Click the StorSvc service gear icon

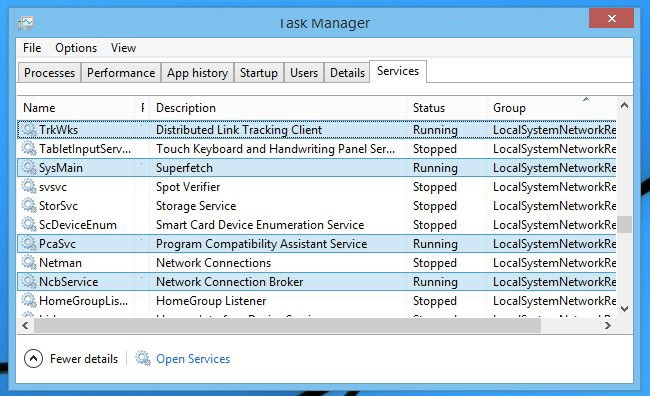point(29,206)
